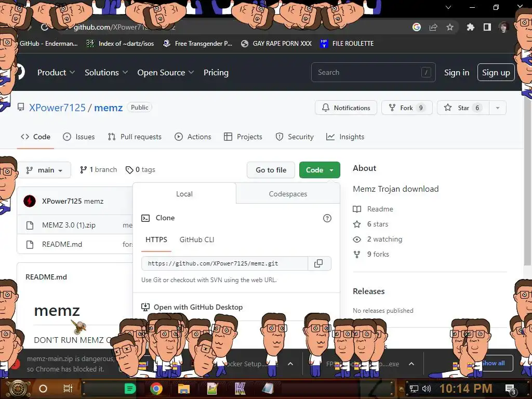Fork the repository with Fork button
Screen dimensions: 532x399
(407, 108)
